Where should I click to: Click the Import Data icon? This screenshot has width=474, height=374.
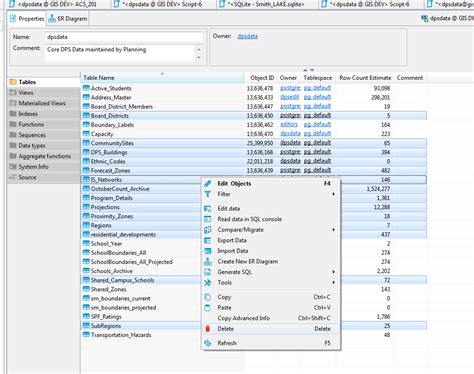point(208,251)
